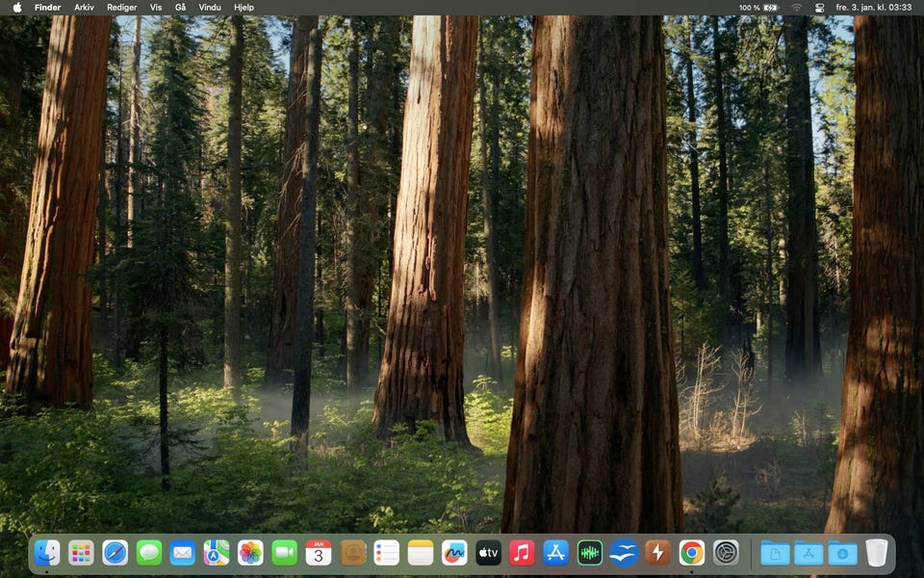Expand the Documents folder stack in the Dock
This screenshot has width=924, height=578.
[x=775, y=552]
